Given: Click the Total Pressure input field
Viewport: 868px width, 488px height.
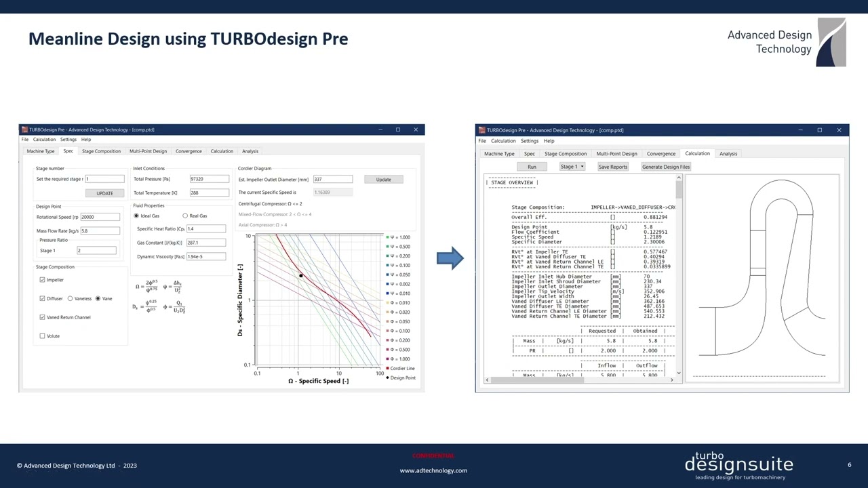Looking at the screenshot, I should tap(210, 179).
